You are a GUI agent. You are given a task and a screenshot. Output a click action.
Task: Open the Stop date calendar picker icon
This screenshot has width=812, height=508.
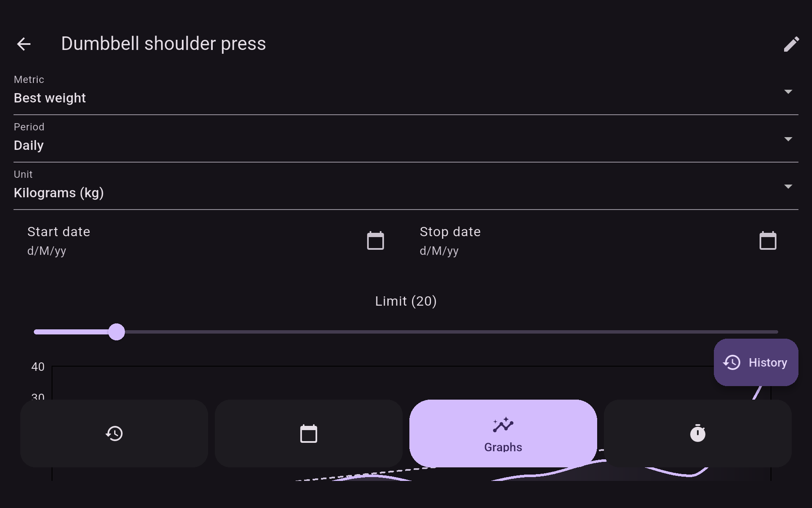pyautogui.click(x=768, y=241)
